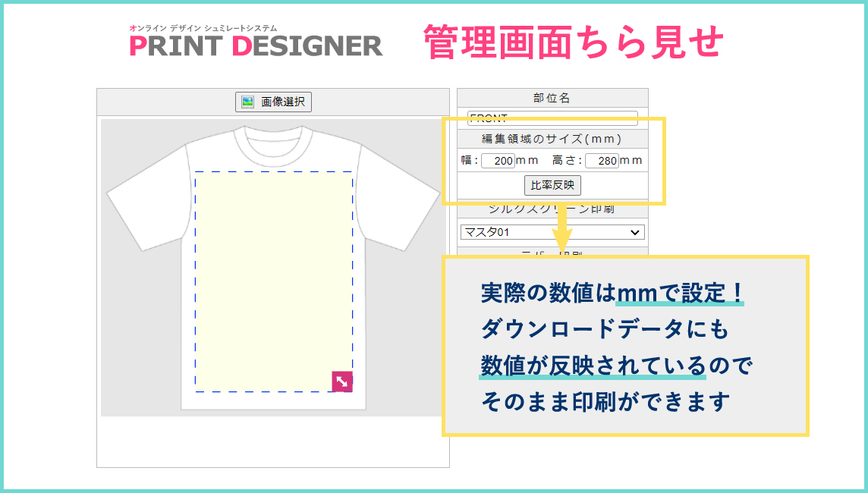Click the pink resize handle icon
This screenshot has width=868, height=493.
pos(342,382)
